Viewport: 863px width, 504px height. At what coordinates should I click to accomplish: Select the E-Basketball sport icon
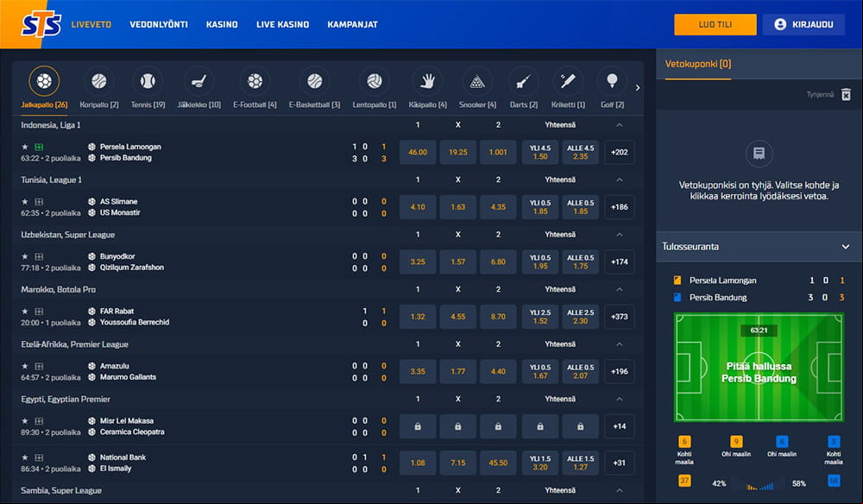click(314, 81)
